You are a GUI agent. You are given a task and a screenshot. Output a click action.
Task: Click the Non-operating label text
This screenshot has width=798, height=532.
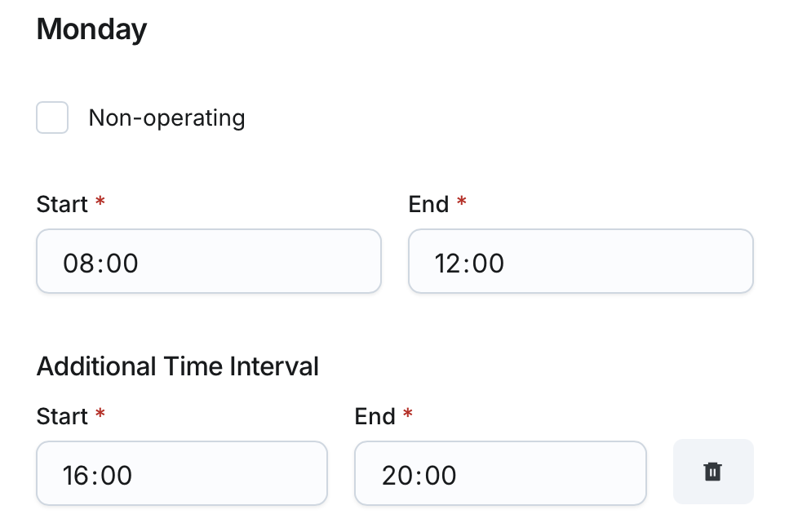166,117
